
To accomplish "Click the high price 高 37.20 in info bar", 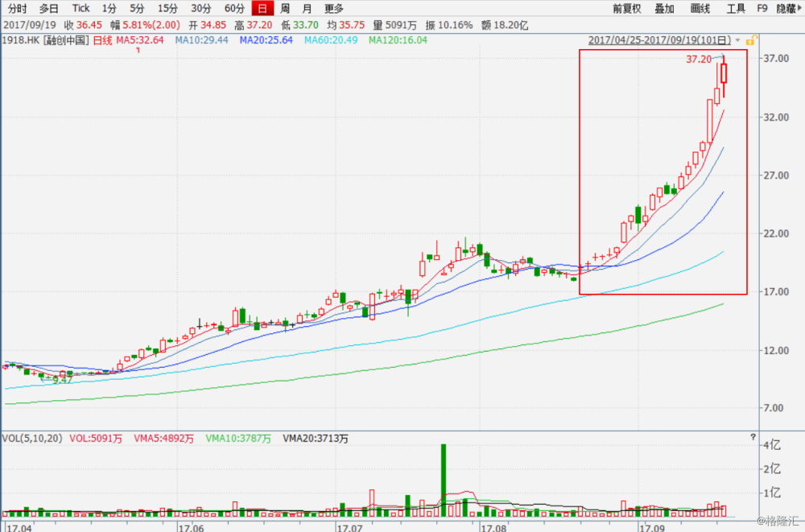I will click(253, 25).
